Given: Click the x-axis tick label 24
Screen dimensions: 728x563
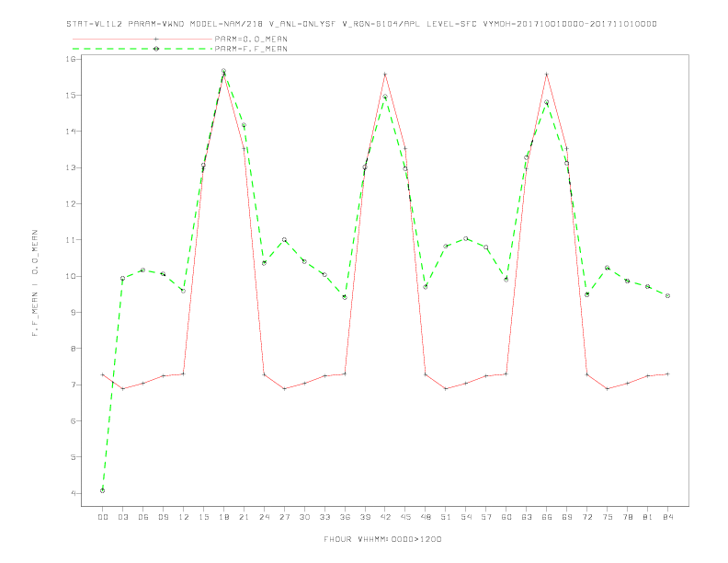Looking at the screenshot, I should point(264,517).
